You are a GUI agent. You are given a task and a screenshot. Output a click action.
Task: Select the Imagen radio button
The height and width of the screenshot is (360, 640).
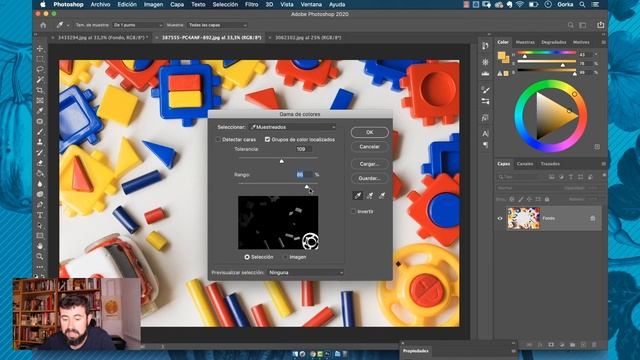pos(285,257)
